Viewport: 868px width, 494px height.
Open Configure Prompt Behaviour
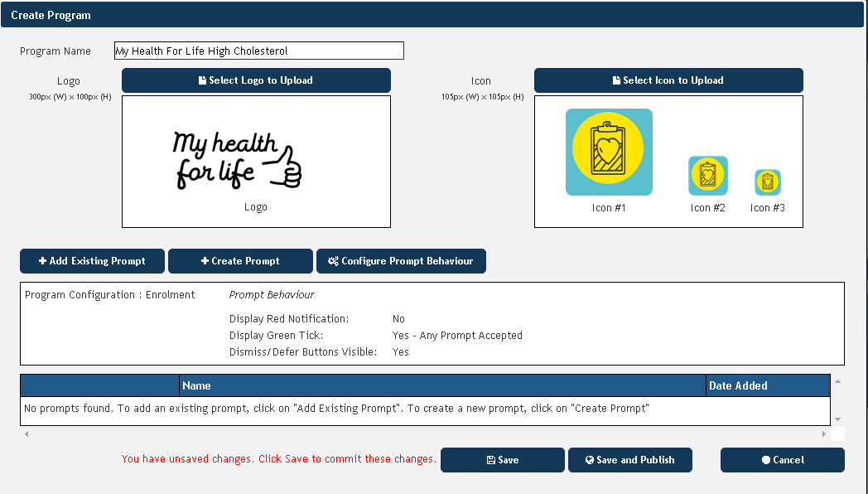click(402, 261)
